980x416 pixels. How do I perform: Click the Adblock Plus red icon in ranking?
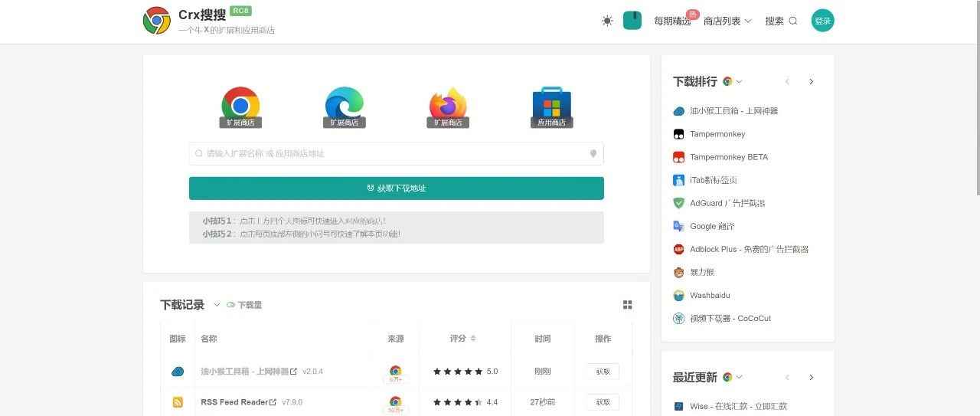(678, 249)
